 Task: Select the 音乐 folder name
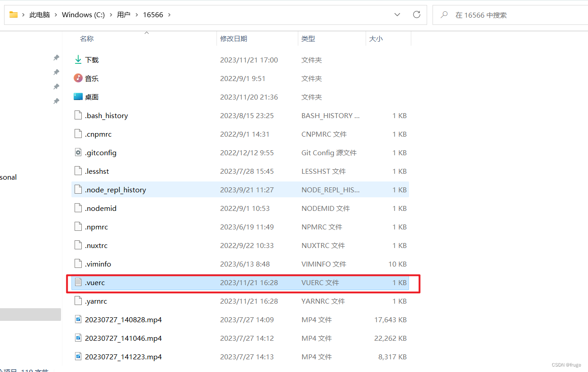[92, 78]
